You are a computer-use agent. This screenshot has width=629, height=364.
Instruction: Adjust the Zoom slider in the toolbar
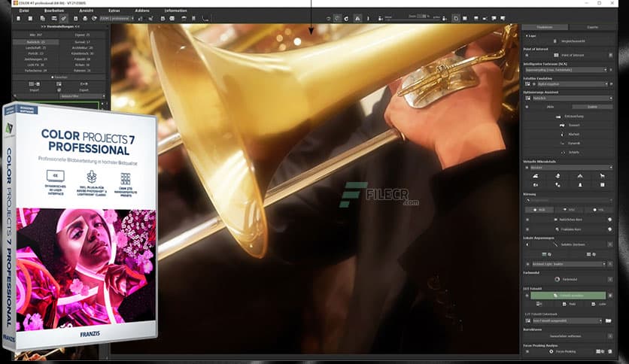(413, 19)
